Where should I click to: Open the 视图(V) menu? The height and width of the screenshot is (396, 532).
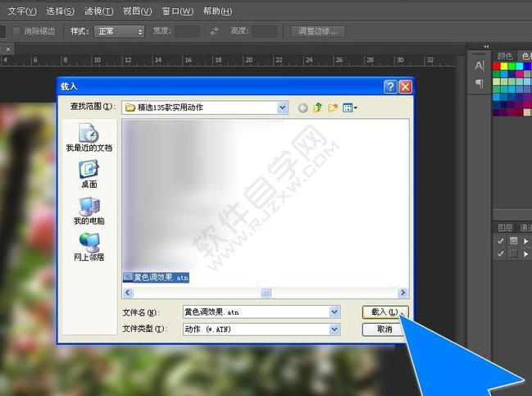(x=137, y=11)
